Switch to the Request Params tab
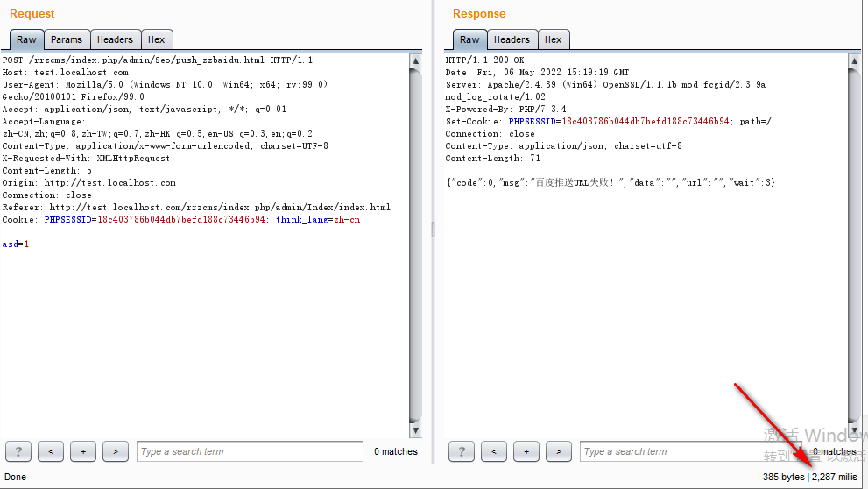This screenshot has height=489, width=868. [x=67, y=39]
